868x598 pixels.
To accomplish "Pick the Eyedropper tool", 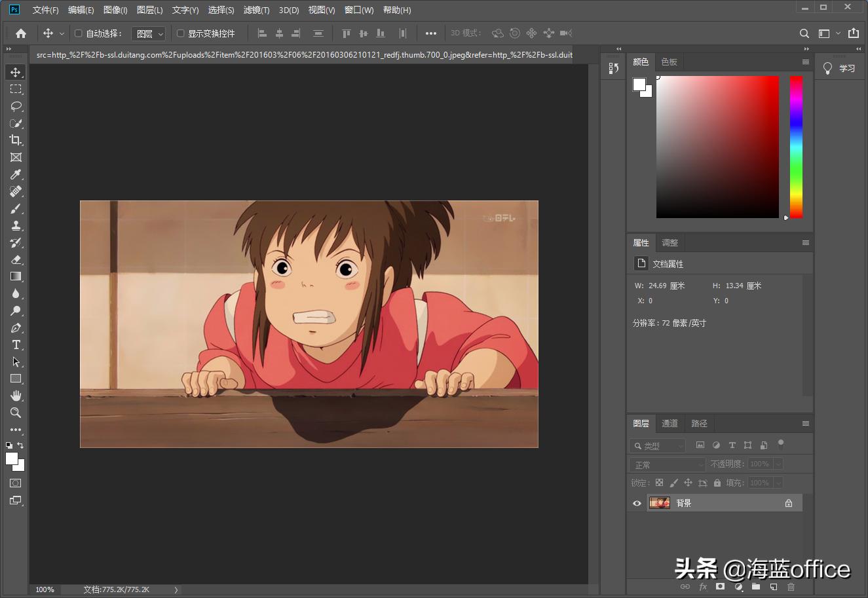I will (16, 174).
